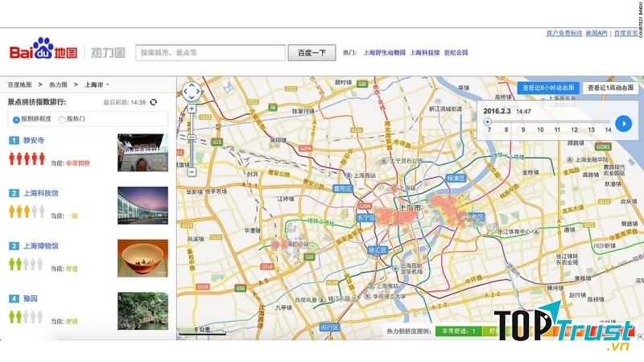
Task: Focus the 搜索城市、景点等 search field
Action: click(210, 53)
